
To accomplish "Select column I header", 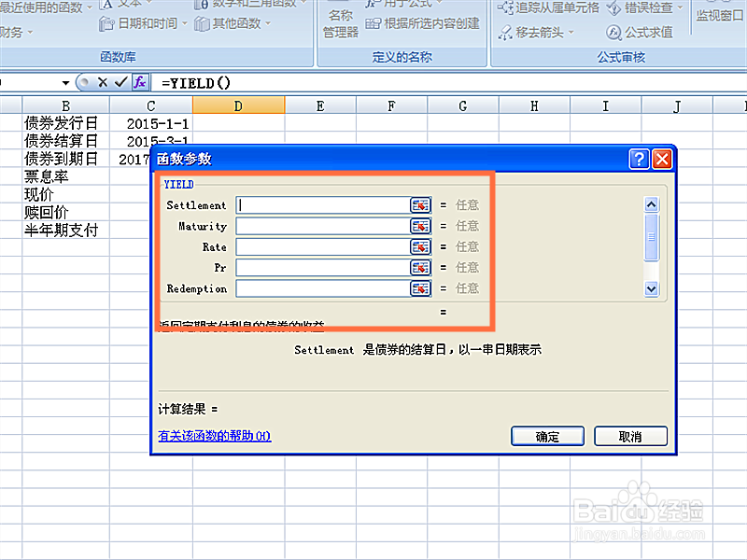I will [x=605, y=105].
